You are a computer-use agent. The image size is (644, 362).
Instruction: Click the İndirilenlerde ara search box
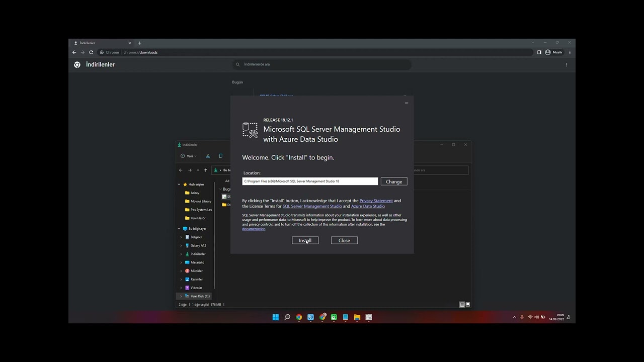coord(323,64)
